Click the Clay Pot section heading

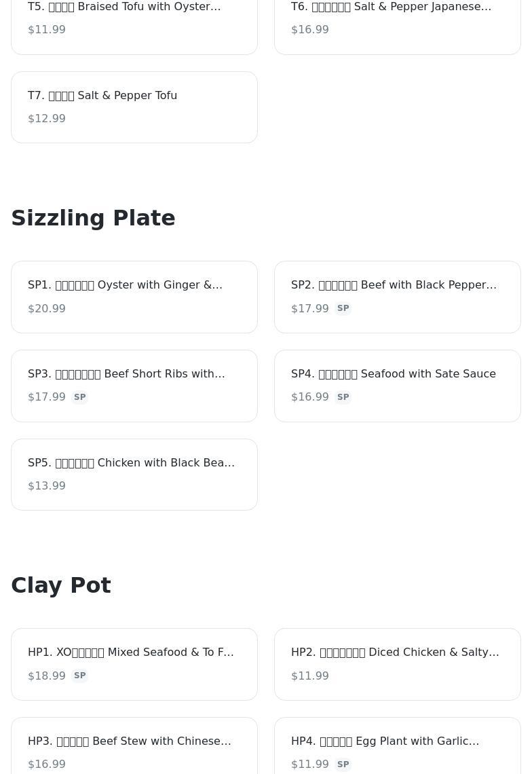tap(61, 585)
